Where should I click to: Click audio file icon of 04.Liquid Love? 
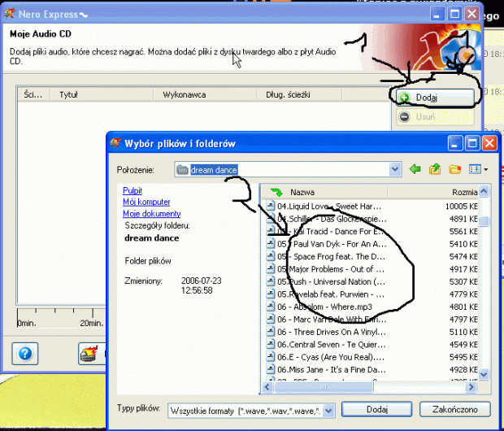point(271,207)
